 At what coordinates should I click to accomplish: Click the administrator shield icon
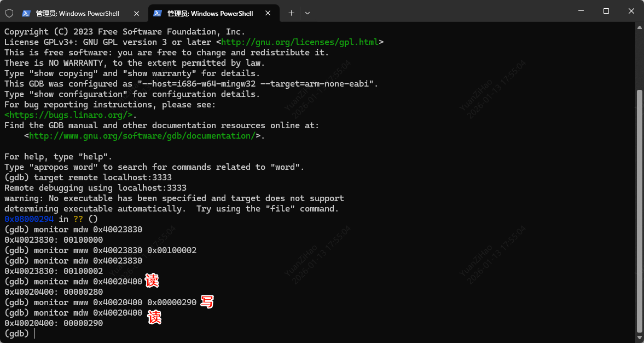9,13
